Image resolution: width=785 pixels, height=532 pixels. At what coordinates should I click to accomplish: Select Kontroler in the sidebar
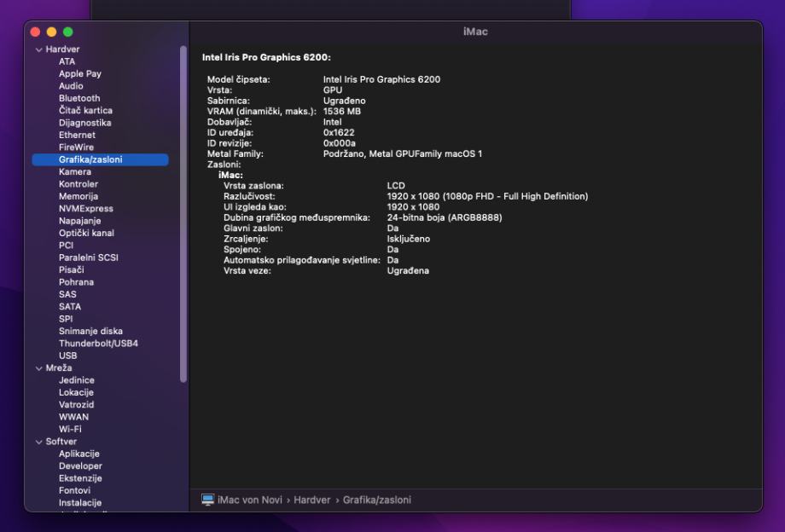78,184
